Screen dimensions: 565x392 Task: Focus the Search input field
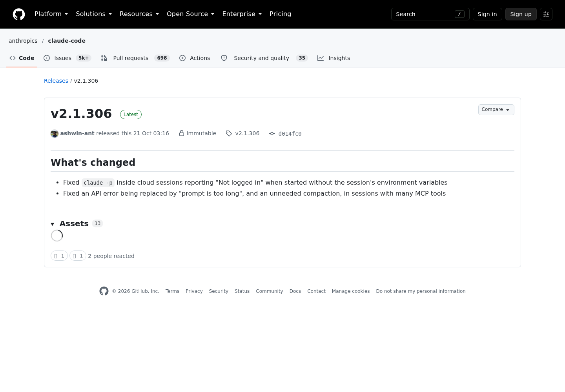click(x=430, y=14)
